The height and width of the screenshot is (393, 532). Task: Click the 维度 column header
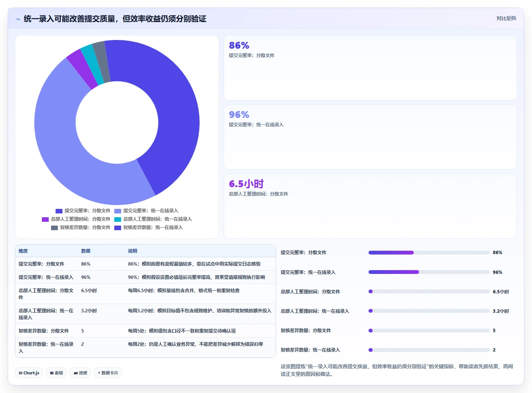23,251
